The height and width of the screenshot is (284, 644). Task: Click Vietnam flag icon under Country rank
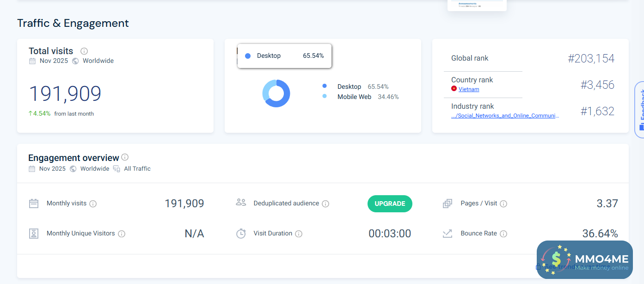coord(454,89)
